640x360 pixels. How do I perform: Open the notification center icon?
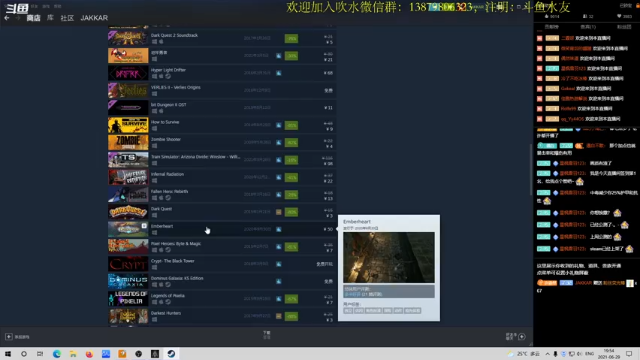click(x=629, y=354)
